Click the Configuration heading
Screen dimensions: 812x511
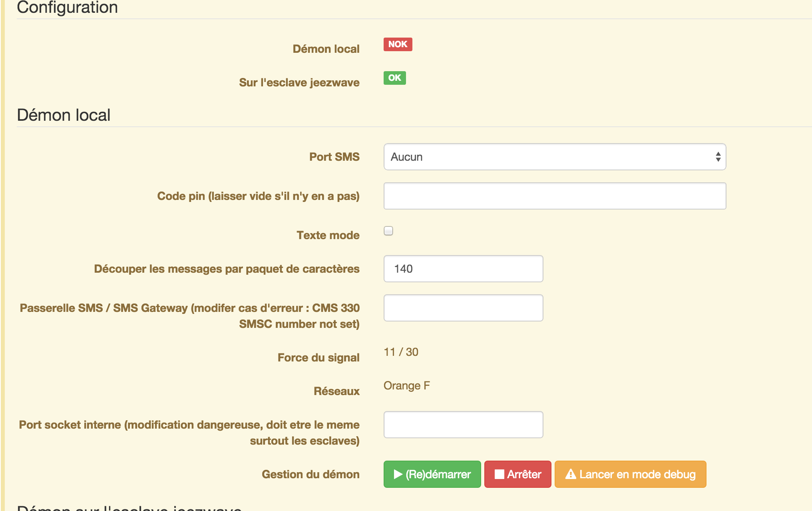[x=67, y=8]
